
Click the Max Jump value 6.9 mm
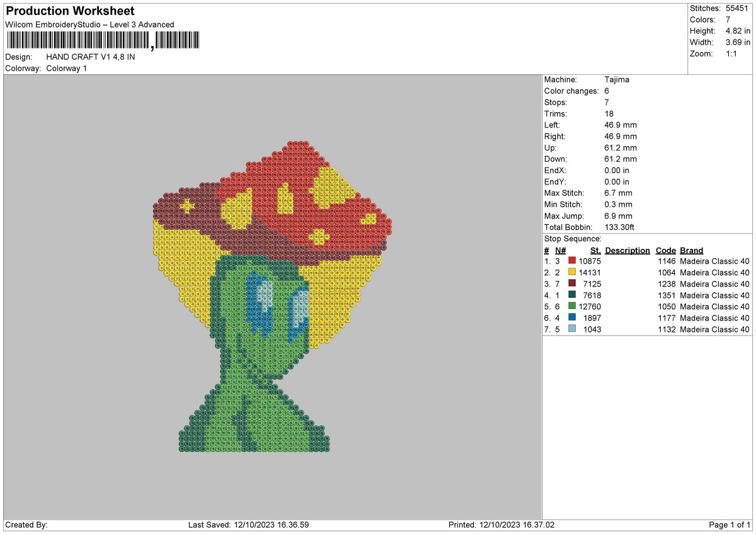tap(618, 215)
